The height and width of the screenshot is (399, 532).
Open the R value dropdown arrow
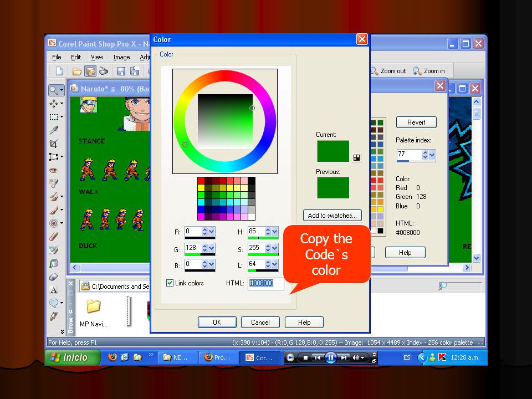pyautogui.click(x=211, y=232)
